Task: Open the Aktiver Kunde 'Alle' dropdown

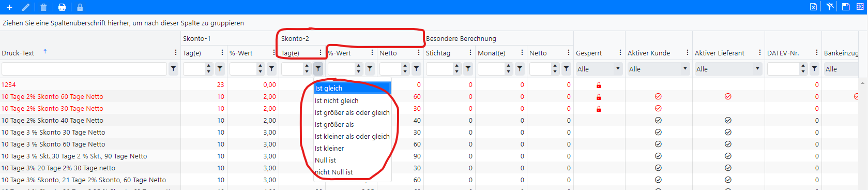Action: pos(658,69)
